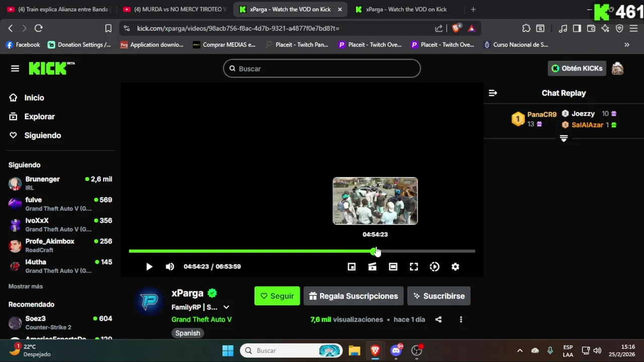Show hidden system tray icons

[520, 350]
